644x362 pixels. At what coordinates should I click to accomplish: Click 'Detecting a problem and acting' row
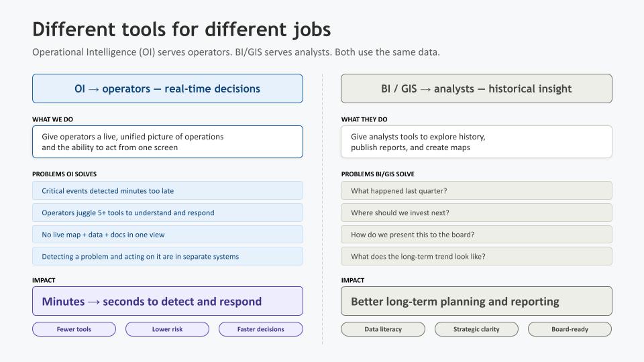168,256
